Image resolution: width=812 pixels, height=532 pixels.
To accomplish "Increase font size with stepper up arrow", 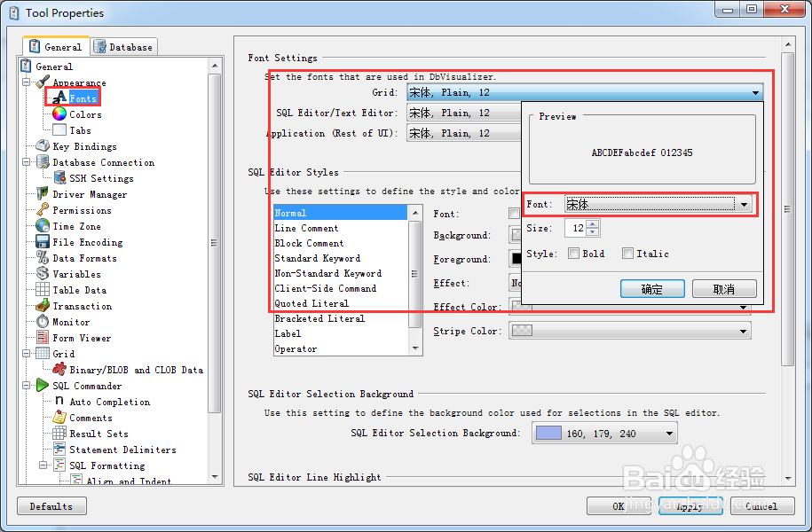I will [593, 223].
